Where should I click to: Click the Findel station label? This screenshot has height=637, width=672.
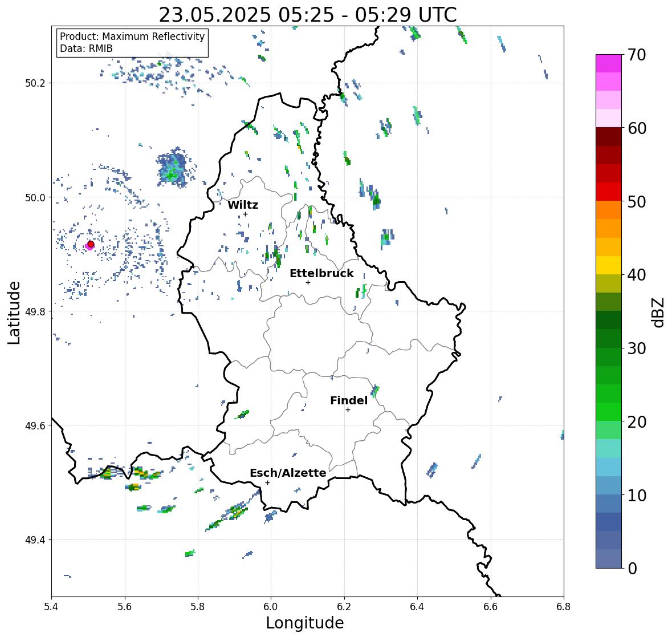(x=349, y=400)
